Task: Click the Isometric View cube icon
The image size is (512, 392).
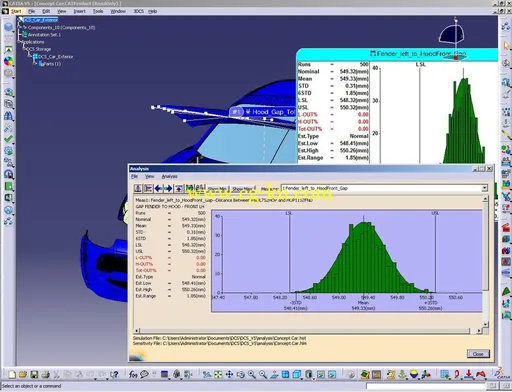Action: [297, 374]
